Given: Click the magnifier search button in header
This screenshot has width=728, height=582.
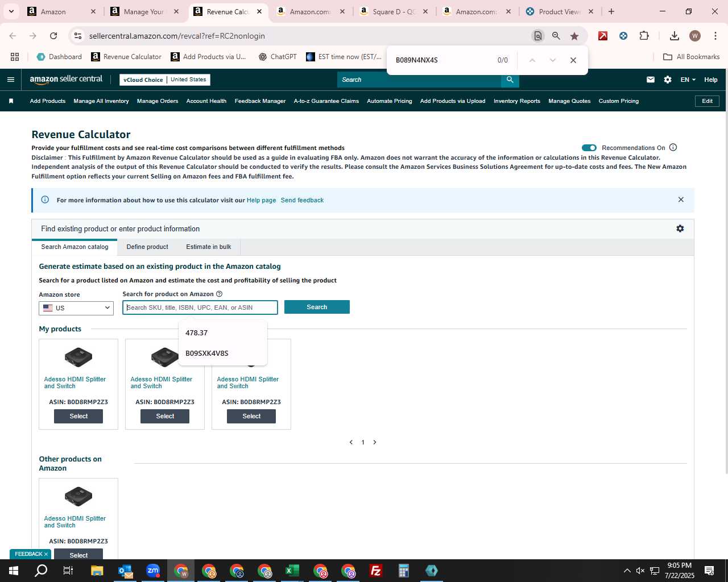Looking at the screenshot, I should pos(510,80).
